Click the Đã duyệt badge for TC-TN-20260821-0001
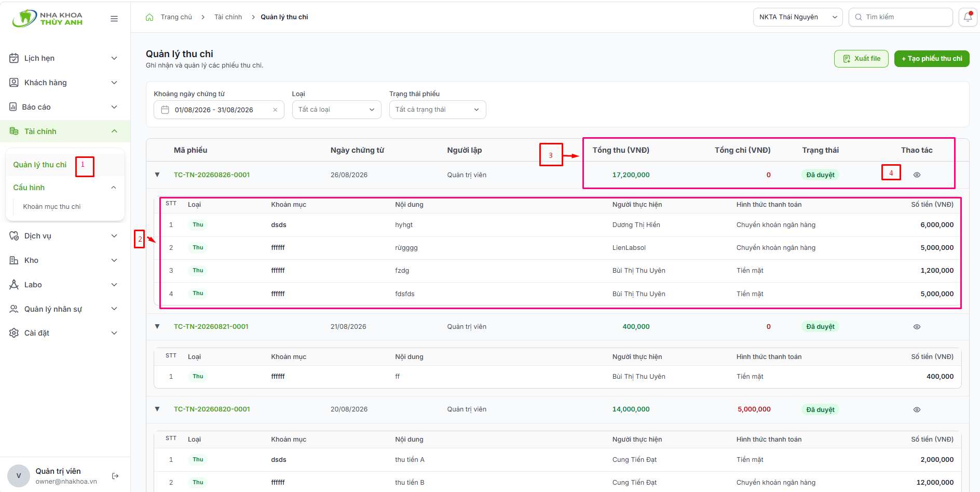 click(820, 327)
